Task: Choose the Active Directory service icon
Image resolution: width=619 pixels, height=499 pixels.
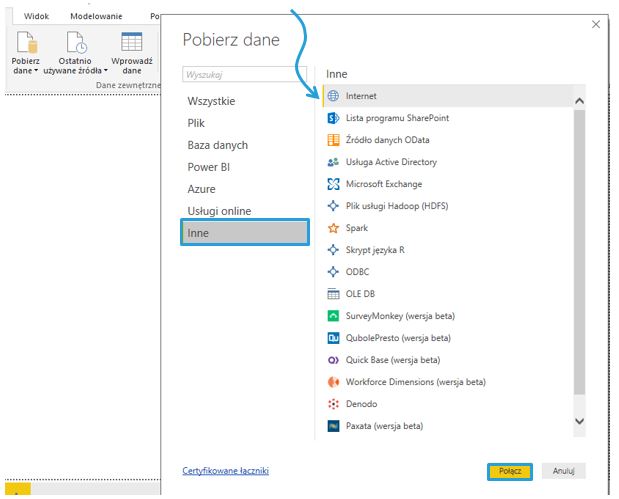Action: 334,162
